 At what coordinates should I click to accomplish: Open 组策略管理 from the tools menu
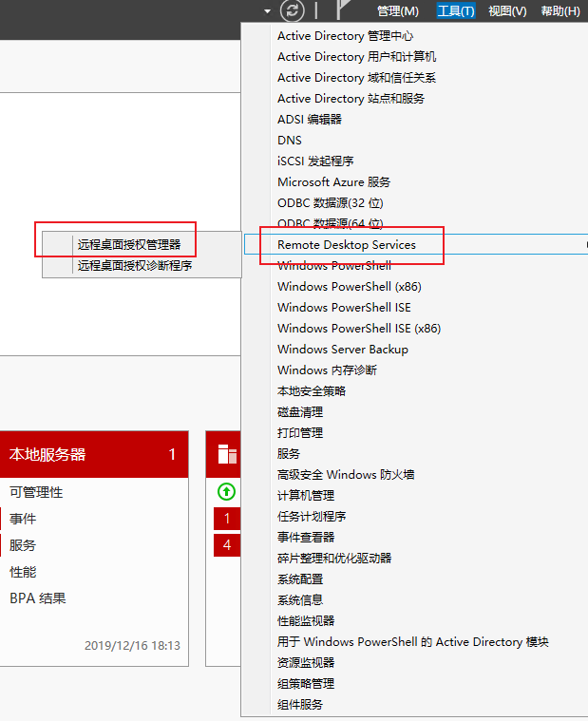point(305,684)
